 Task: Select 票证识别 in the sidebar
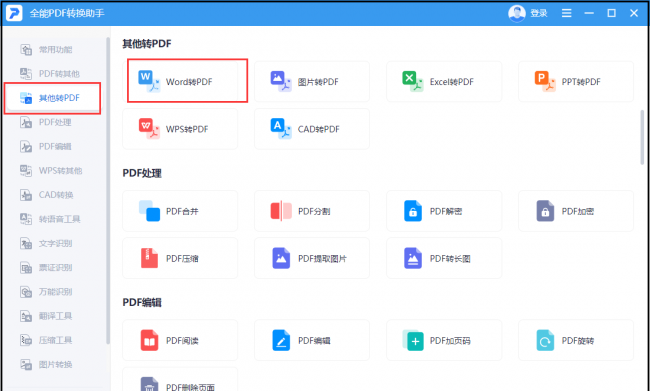pyautogui.click(x=54, y=267)
